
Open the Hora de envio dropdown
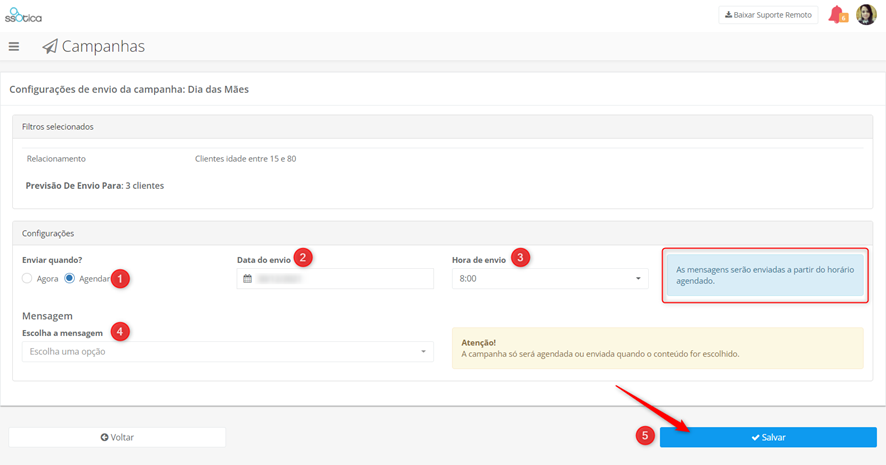550,279
